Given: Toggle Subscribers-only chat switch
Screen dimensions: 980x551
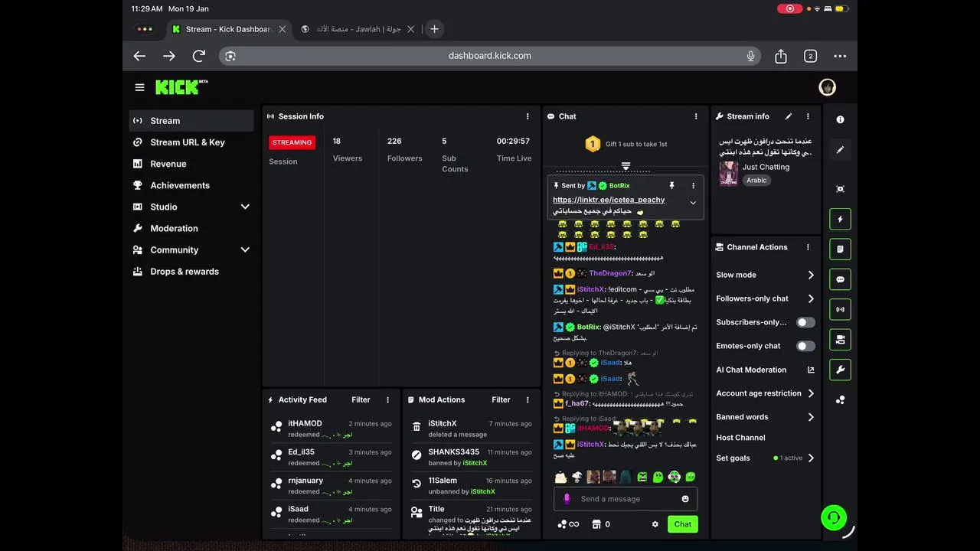Looking at the screenshot, I should pyautogui.click(x=805, y=322).
